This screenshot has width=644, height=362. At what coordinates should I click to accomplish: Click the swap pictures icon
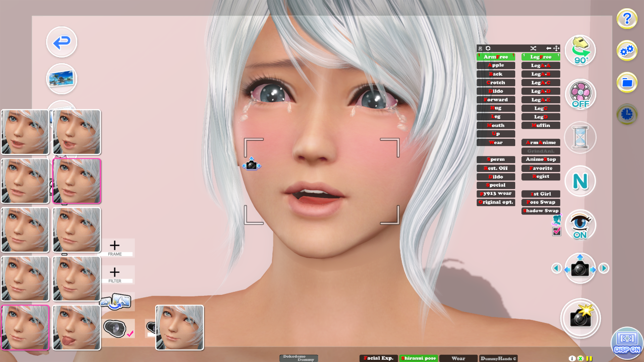click(x=115, y=301)
